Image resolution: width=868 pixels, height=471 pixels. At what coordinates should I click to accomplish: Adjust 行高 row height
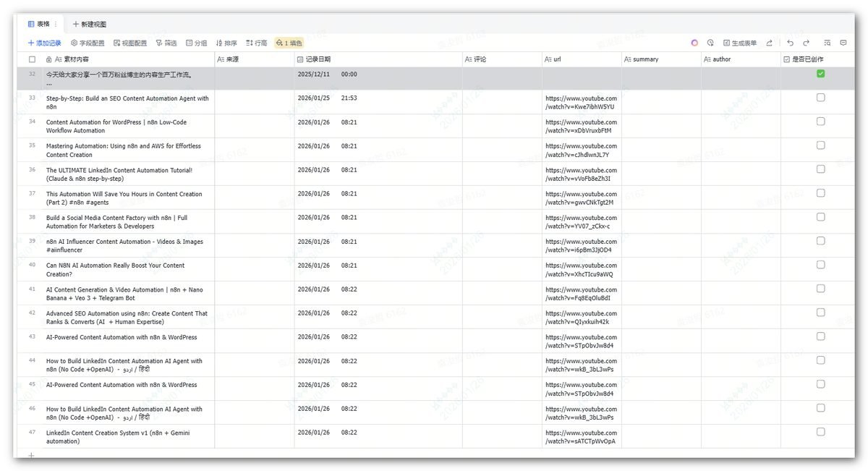coord(256,43)
